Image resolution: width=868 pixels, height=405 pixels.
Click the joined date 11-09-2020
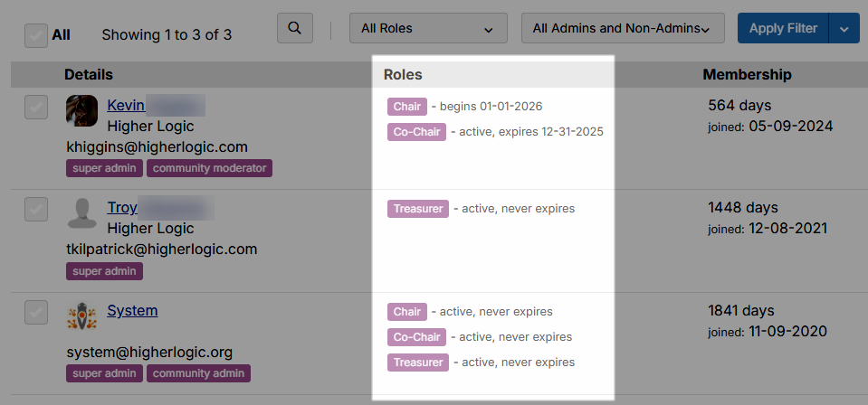(x=787, y=332)
